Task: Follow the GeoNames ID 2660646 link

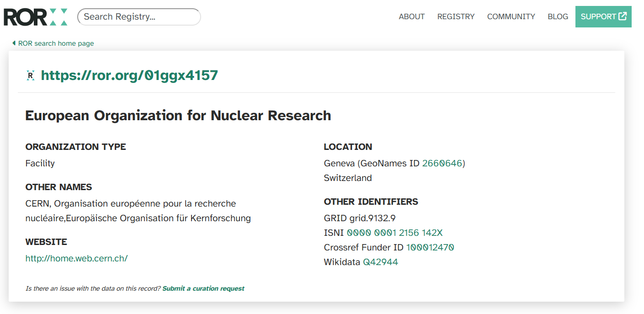Action: 442,163
